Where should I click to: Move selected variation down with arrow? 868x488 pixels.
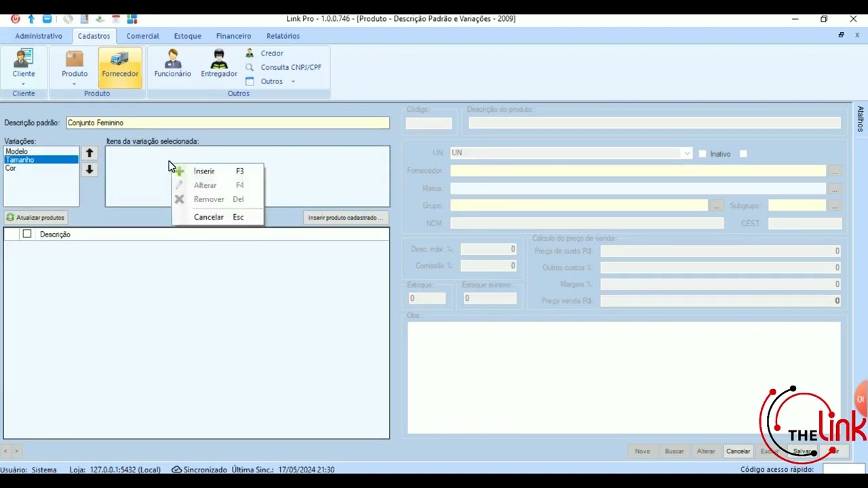(90, 169)
